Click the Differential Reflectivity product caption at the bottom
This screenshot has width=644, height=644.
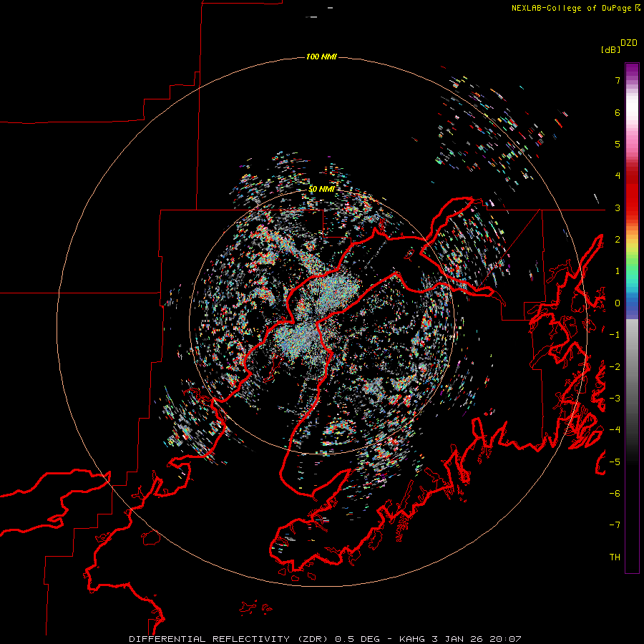326,639
